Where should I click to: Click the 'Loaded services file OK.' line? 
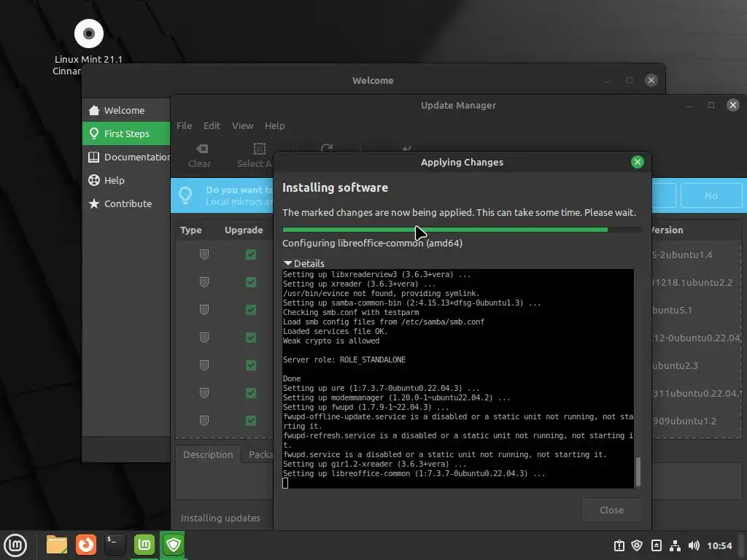(x=335, y=332)
